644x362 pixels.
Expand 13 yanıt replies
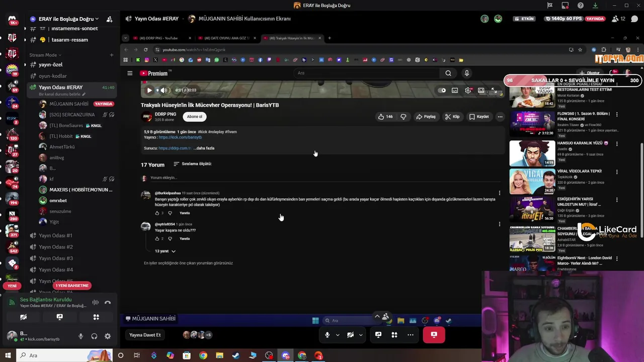point(165,251)
